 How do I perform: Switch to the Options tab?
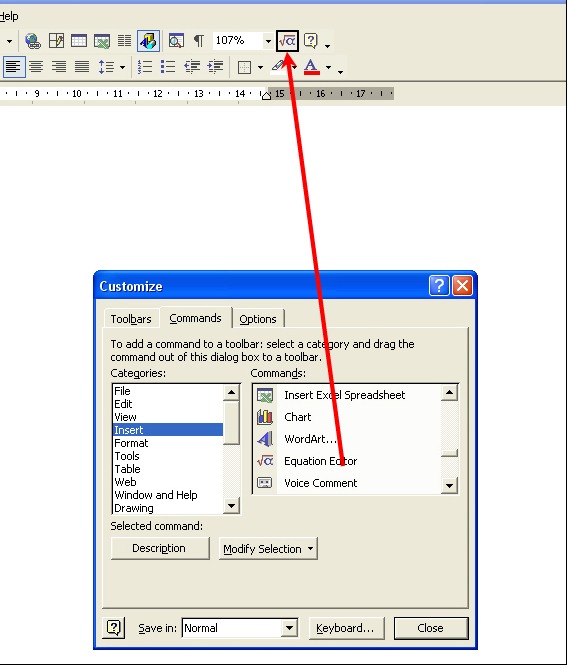258,319
